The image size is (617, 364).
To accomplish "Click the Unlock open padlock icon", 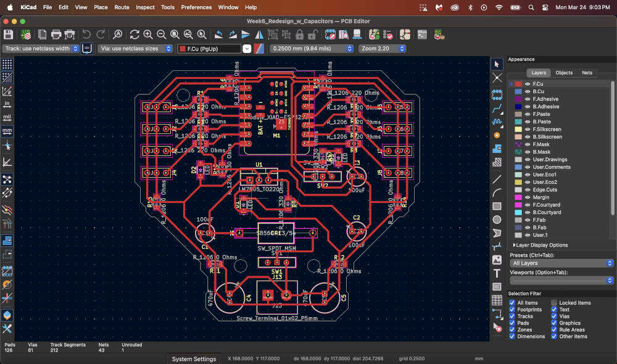I will pyautogui.click(x=313, y=35).
